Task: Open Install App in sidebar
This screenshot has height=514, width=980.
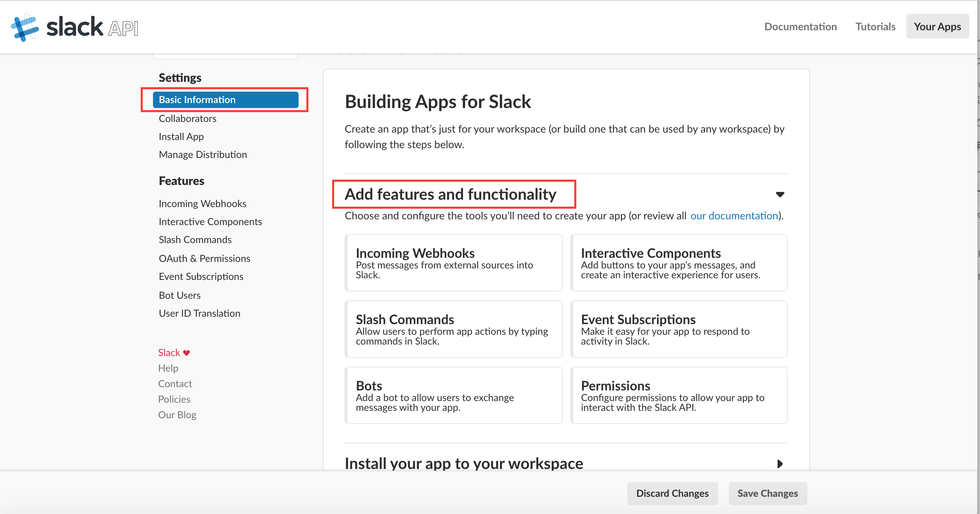Action: 181,136
